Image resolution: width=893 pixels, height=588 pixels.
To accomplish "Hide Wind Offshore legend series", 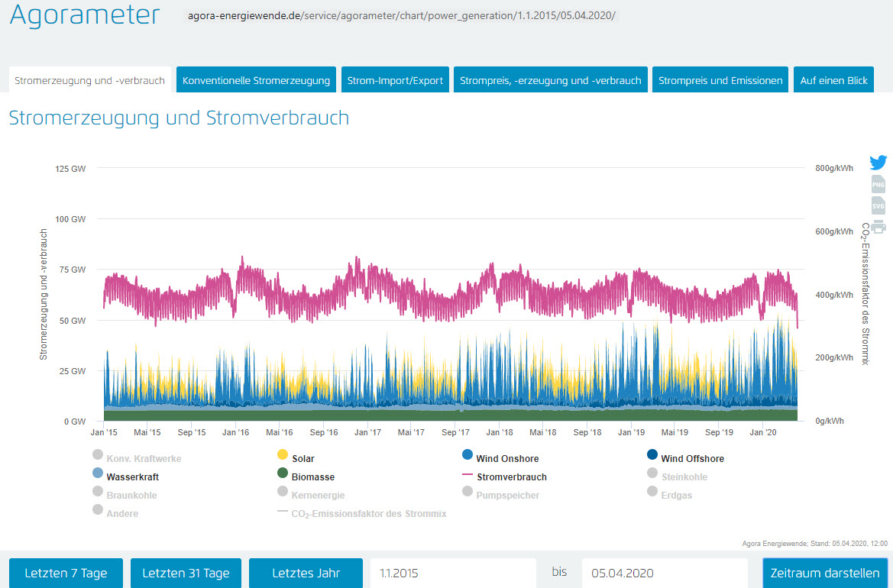I will 691,458.
